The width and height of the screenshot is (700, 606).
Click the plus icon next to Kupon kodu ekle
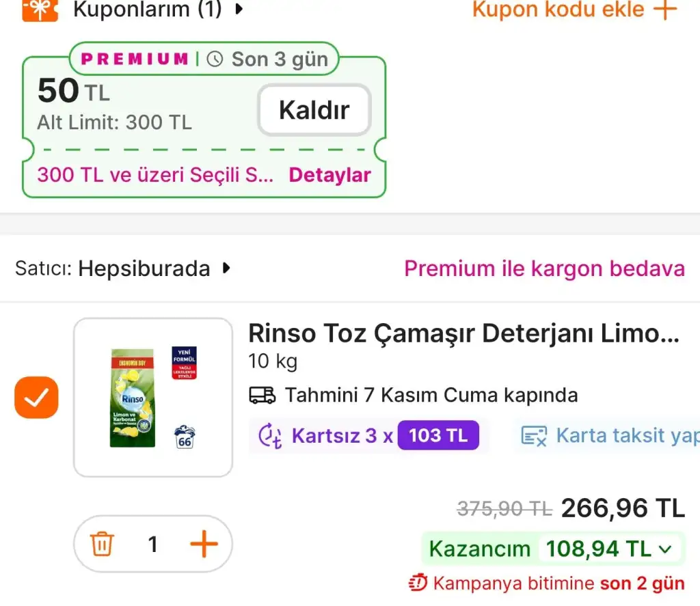[667, 10]
